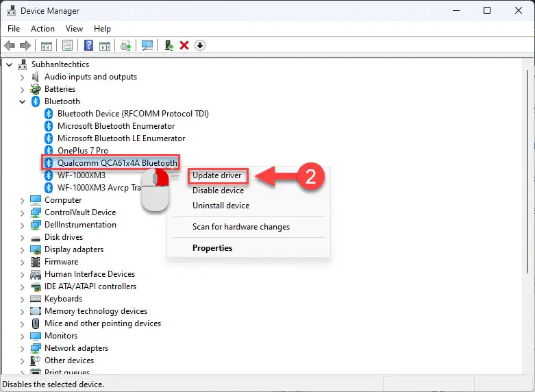
Task: Click the red X Uninstall device icon
Action: tap(184, 45)
